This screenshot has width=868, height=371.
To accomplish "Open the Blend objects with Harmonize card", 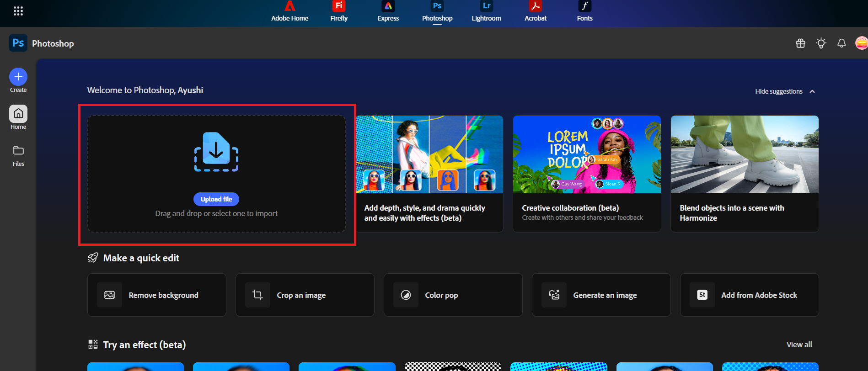I will [745, 174].
